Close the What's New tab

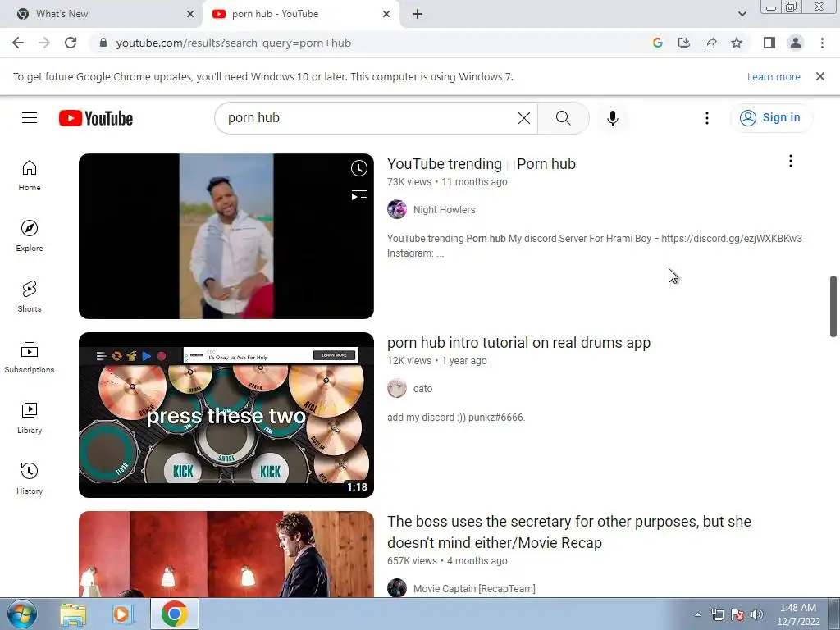pos(190,14)
